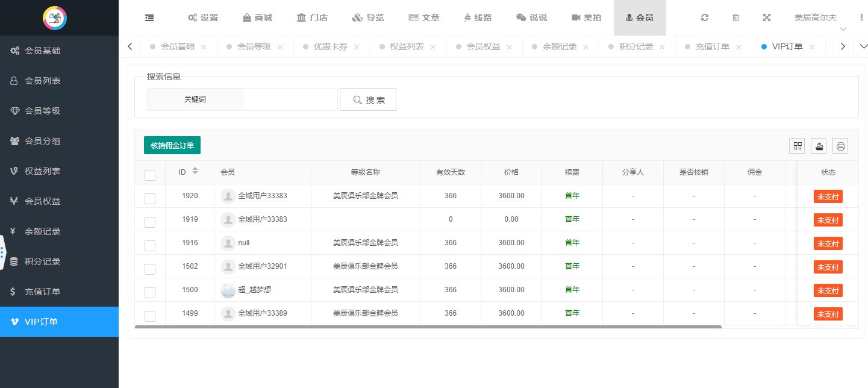The height and width of the screenshot is (388, 868).
Task: Open the 美拍 top menu
Action: [x=586, y=17]
